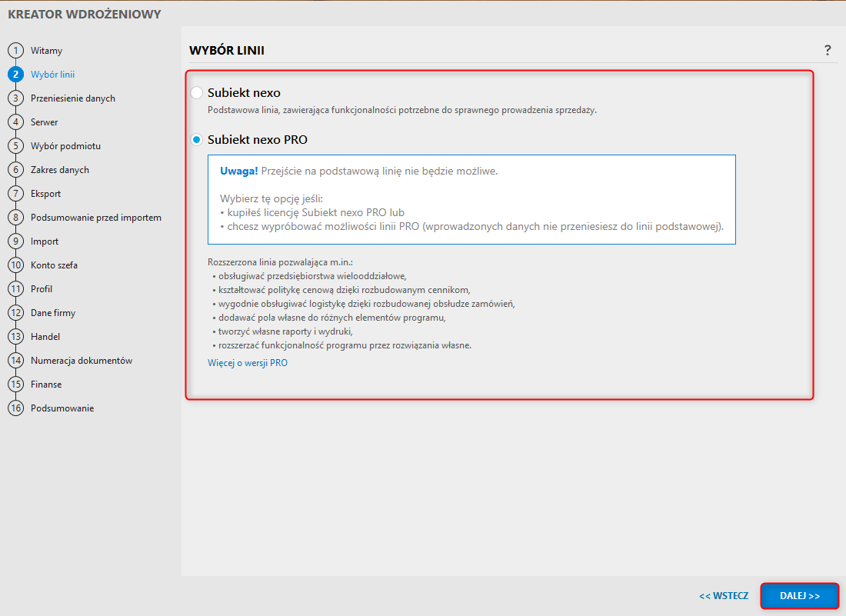Click the step 3 circle icon
This screenshot has width=846, height=616.
point(15,98)
